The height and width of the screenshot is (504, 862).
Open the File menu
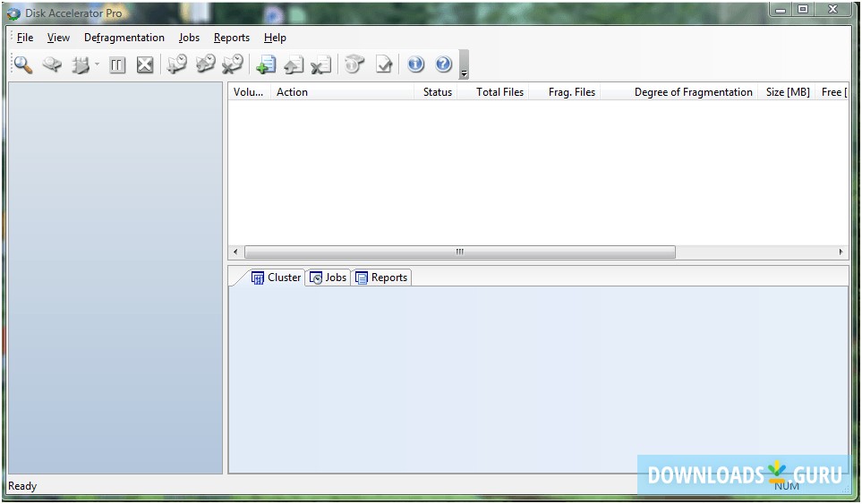pyautogui.click(x=25, y=38)
